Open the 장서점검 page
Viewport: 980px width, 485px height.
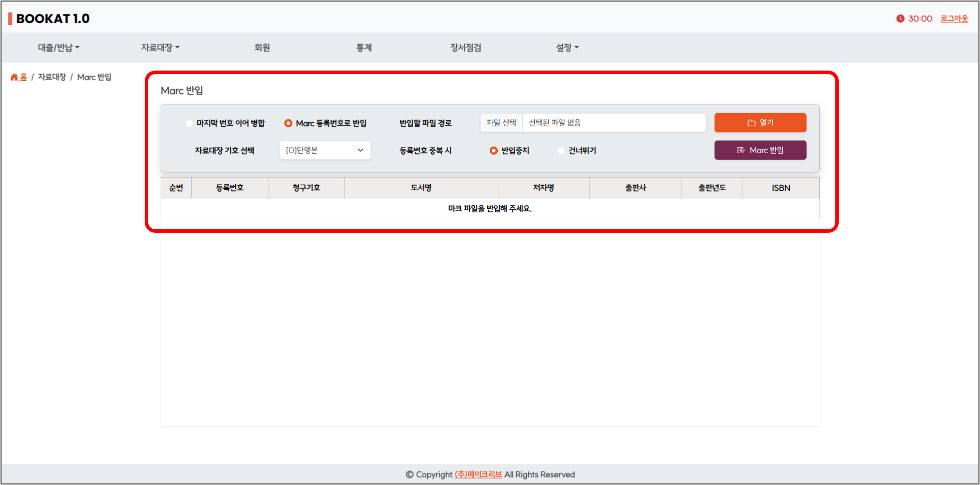point(465,48)
